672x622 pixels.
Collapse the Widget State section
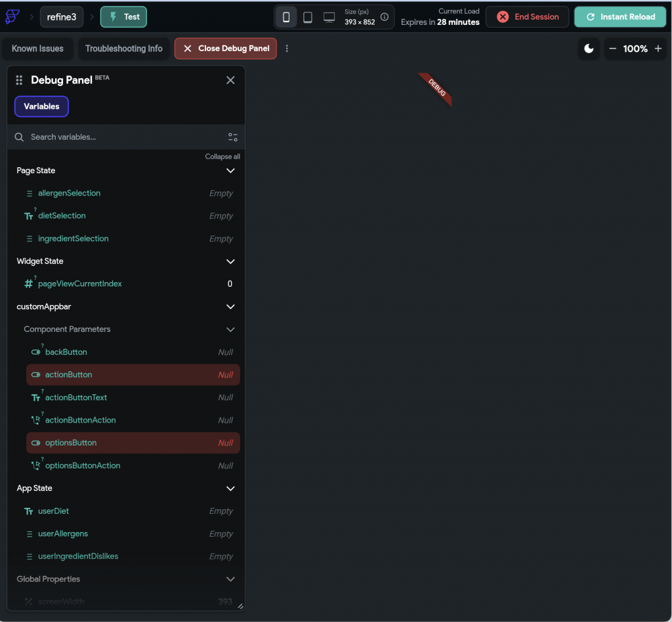[x=230, y=261]
